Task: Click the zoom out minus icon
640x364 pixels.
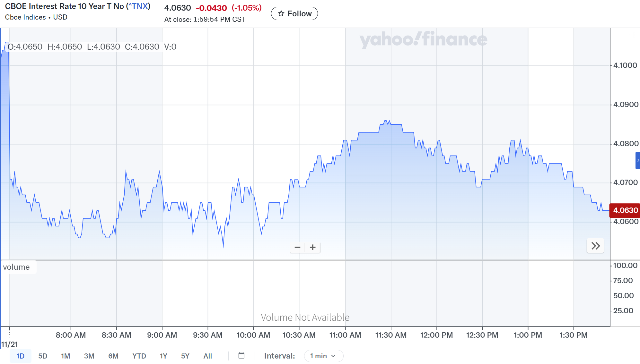Action: 297,247
